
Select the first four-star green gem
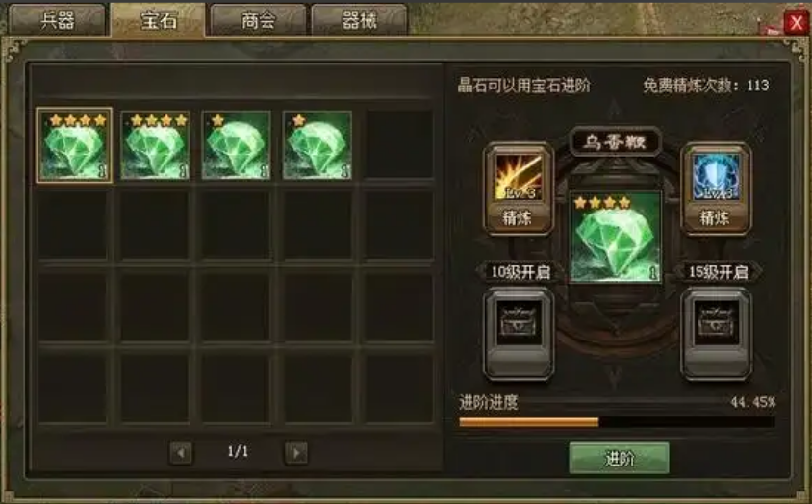click(x=74, y=145)
